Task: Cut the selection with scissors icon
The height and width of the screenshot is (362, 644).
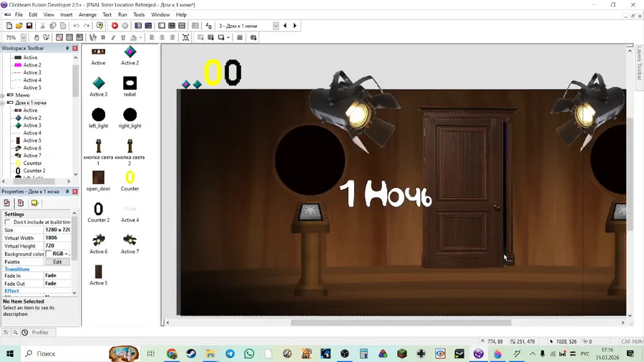Action: pos(43,26)
